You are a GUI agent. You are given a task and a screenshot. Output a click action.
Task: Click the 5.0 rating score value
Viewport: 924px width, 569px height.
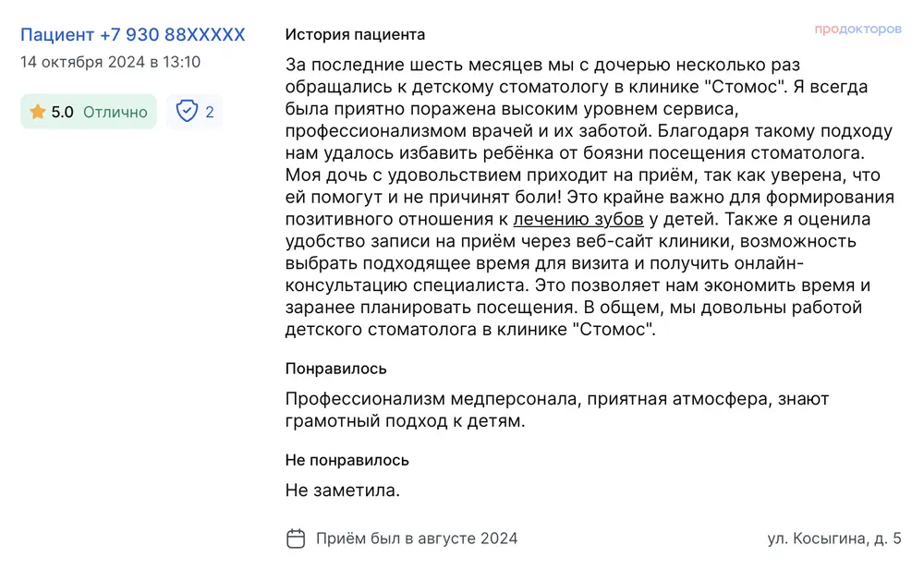63,112
